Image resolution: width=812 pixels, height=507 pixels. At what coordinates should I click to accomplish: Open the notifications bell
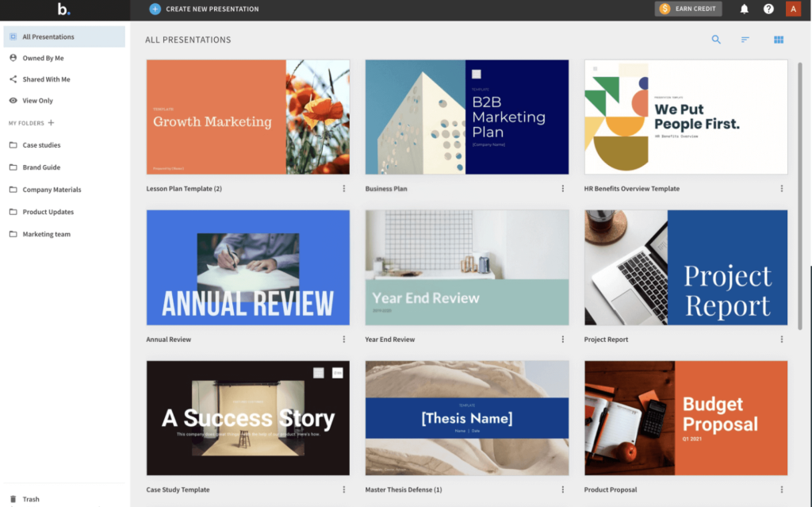tap(744, 10)
